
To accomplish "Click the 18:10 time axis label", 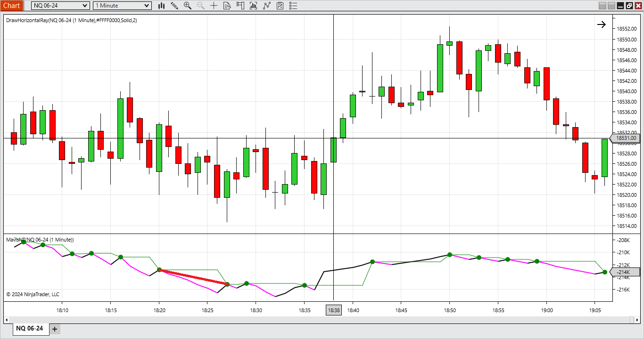I will tap(62, 310).
